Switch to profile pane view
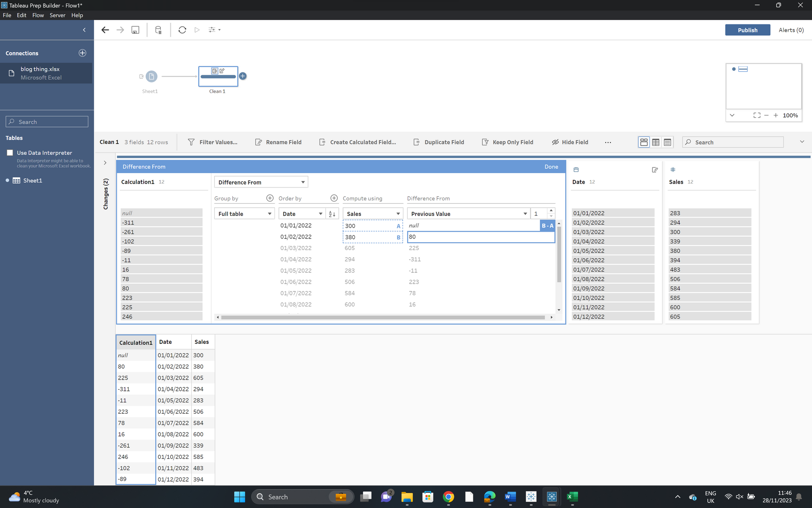Viewport: 812px width, 508px height. (x=644, y=142)
